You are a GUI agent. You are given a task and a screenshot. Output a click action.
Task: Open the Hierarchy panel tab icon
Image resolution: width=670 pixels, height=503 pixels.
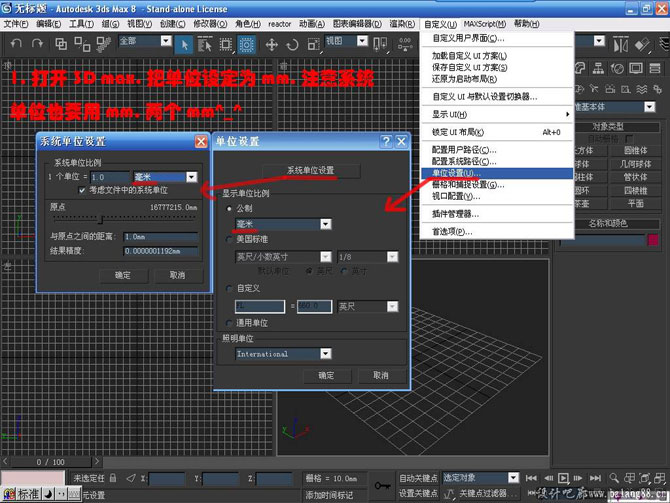click(598, 68)
